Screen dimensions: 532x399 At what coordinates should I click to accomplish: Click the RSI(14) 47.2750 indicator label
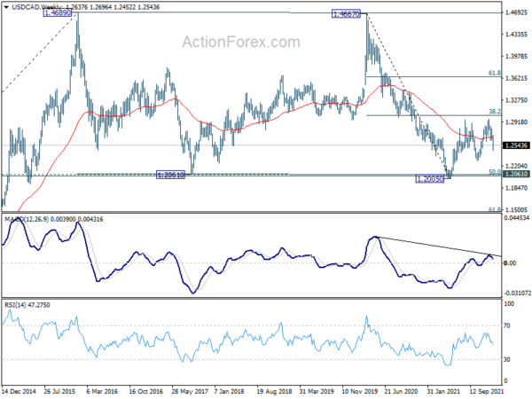tap(27, 305)
